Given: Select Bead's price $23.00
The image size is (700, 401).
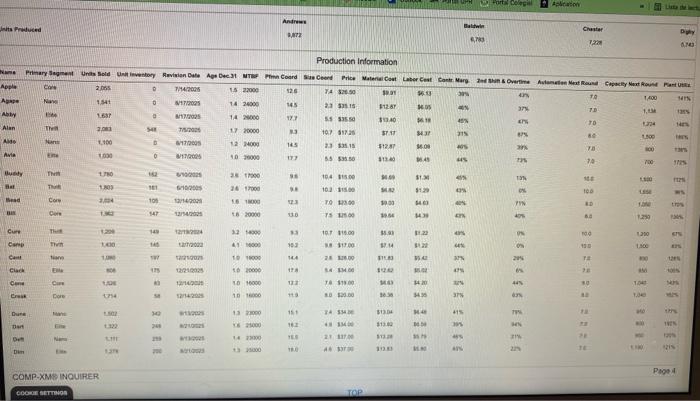Looking at the screenshot, I should tap(346, 203).
